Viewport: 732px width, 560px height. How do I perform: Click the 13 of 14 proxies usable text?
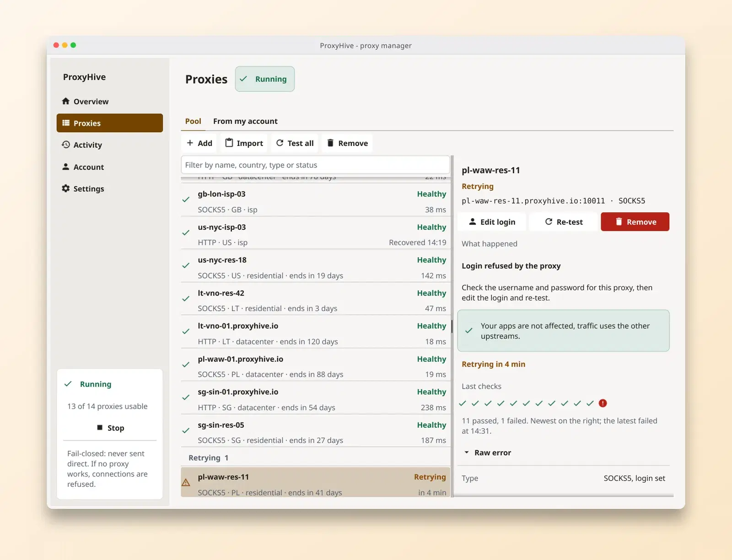click(x=108, y=406)
